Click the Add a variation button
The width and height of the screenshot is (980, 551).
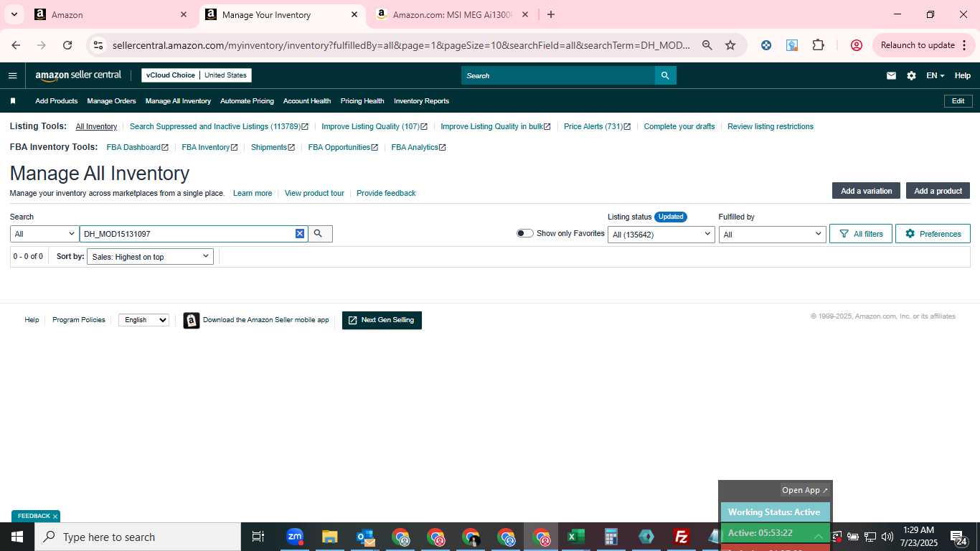coord(866,191)
